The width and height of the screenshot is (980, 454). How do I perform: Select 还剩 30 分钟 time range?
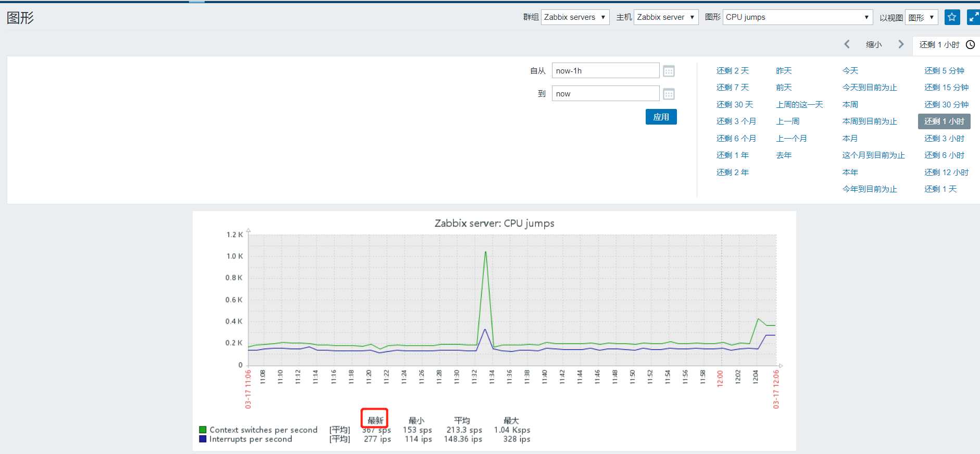pyautogui.click(x=947, y=105)
